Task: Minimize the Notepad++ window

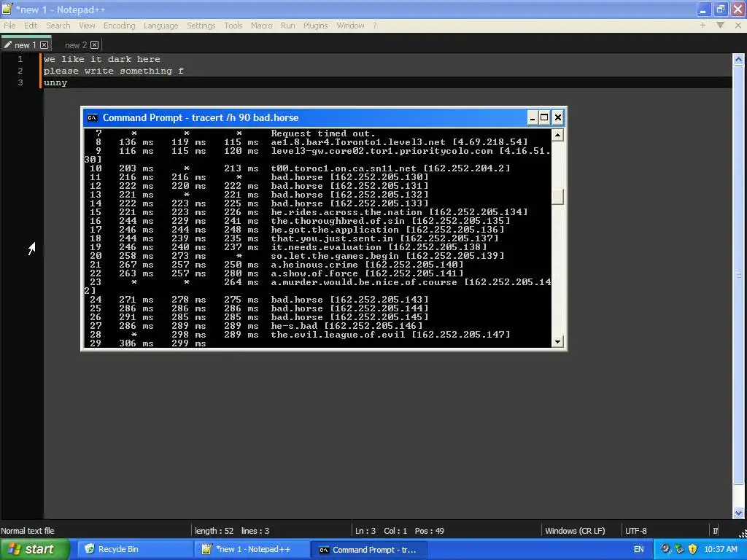Action: click(x=704, y=9)
